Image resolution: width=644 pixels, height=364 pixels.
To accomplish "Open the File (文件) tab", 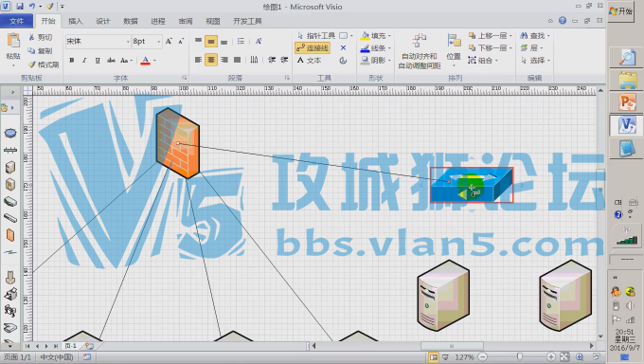I will [x=16, y=21].
